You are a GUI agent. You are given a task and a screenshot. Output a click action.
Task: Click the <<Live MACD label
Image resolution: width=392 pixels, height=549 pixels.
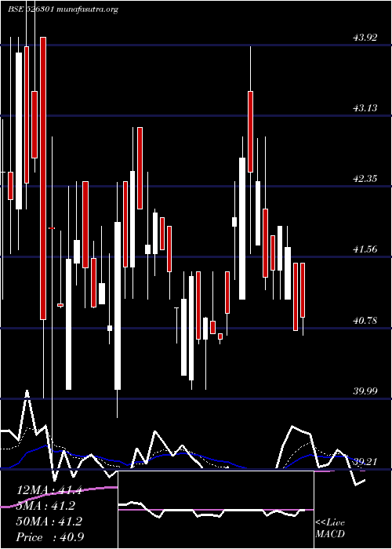(x=330, y=529)
